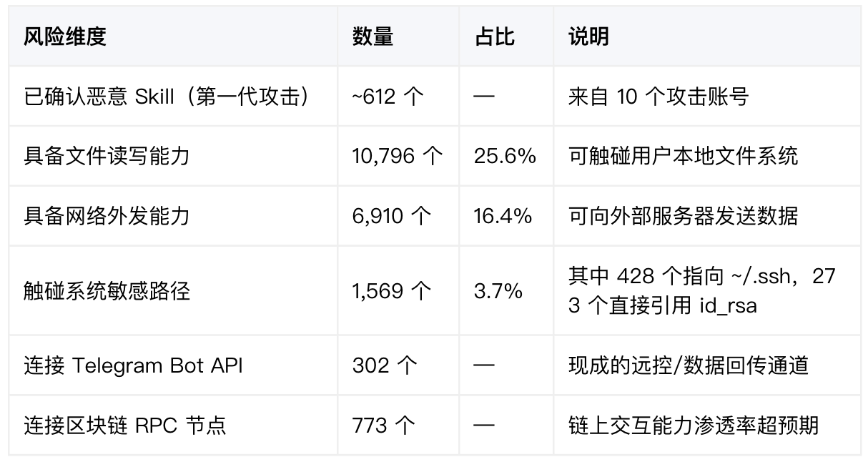Click the 10,796 个 count cell
Image resolution: width=868 pixels, height=462 pixels.
[x=398, y=156]
